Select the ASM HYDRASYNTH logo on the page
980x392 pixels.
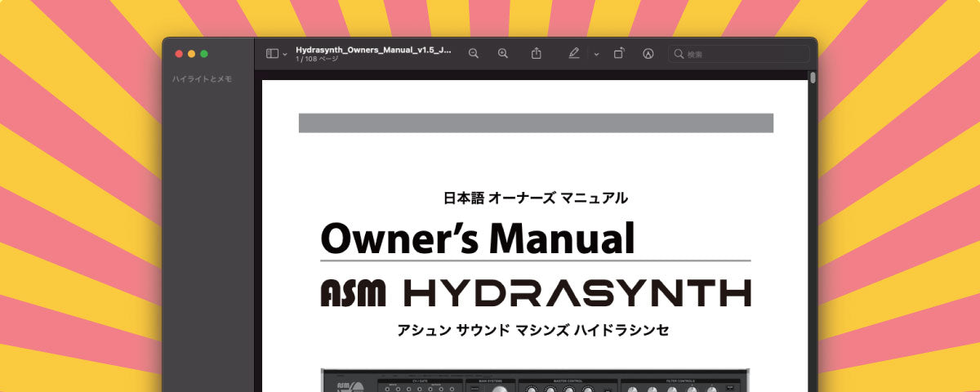tap(536, 293)
